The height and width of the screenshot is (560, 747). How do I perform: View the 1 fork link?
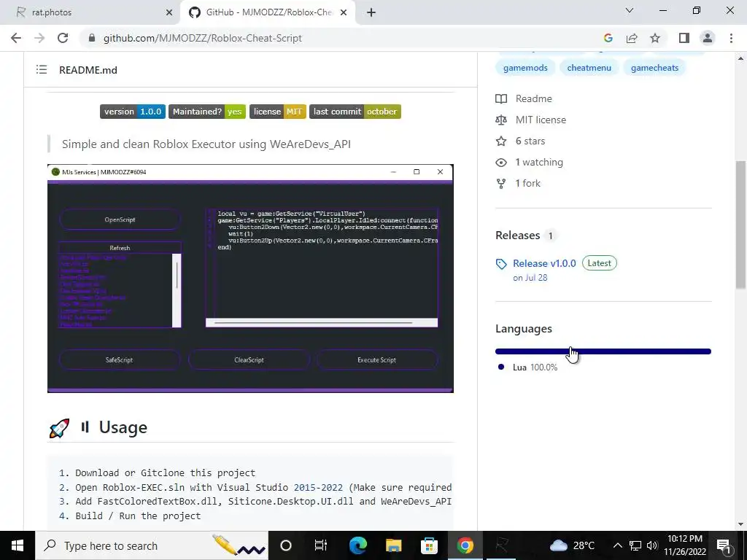[528, 183]
